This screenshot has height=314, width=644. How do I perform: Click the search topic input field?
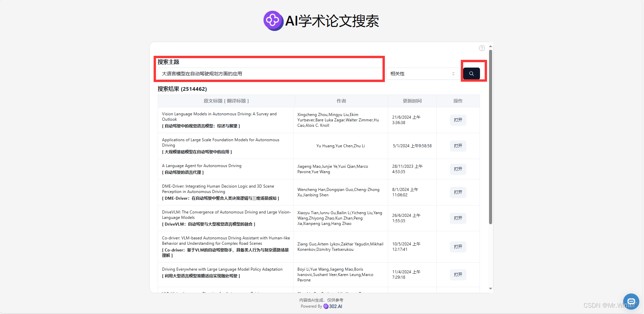tap(270, 74)
